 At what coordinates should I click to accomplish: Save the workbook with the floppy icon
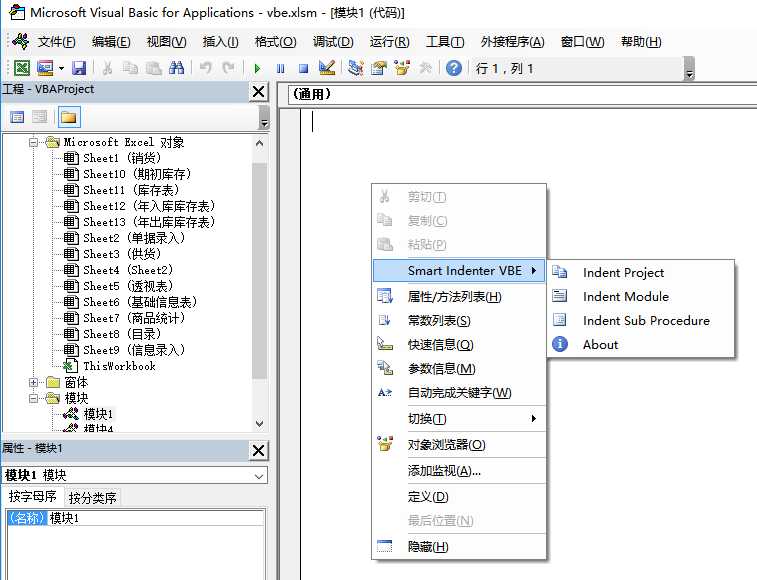[x=79, y=68]
